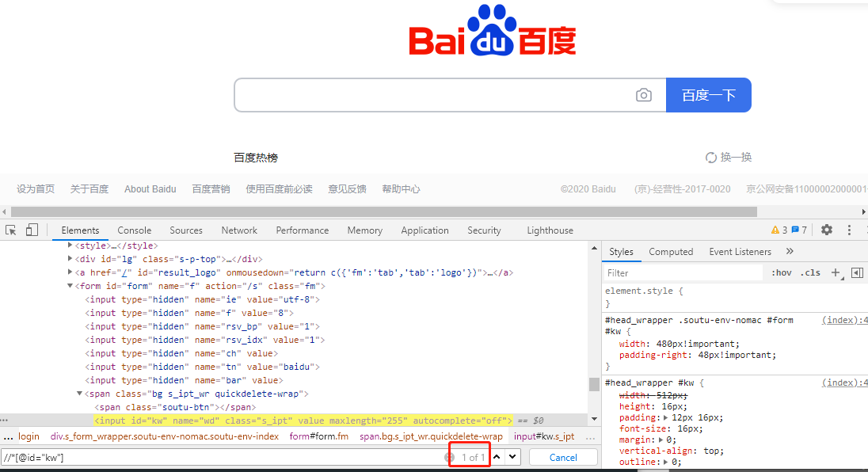Activate the inspect element picker icon
Image resolution: width=868 pixels, height=472 pixels.
tap(10, 230)
